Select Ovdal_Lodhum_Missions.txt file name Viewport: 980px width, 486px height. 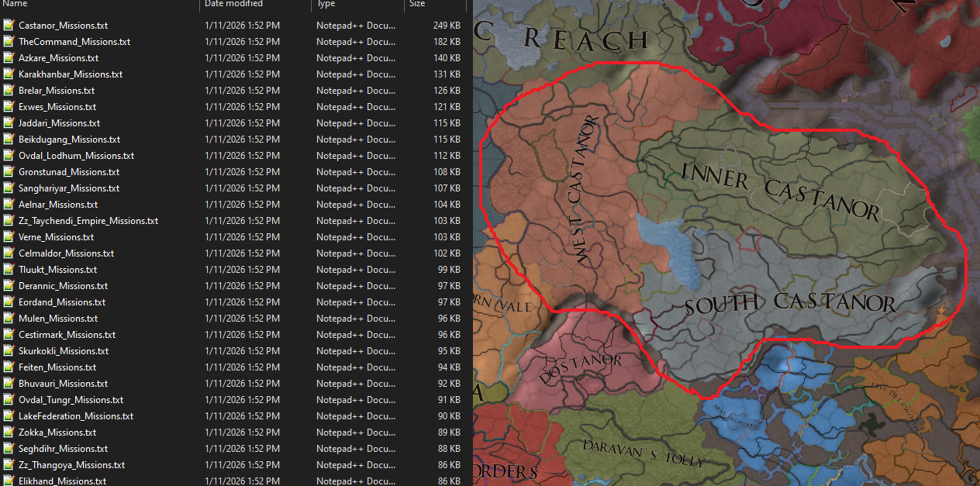point(76,156)
